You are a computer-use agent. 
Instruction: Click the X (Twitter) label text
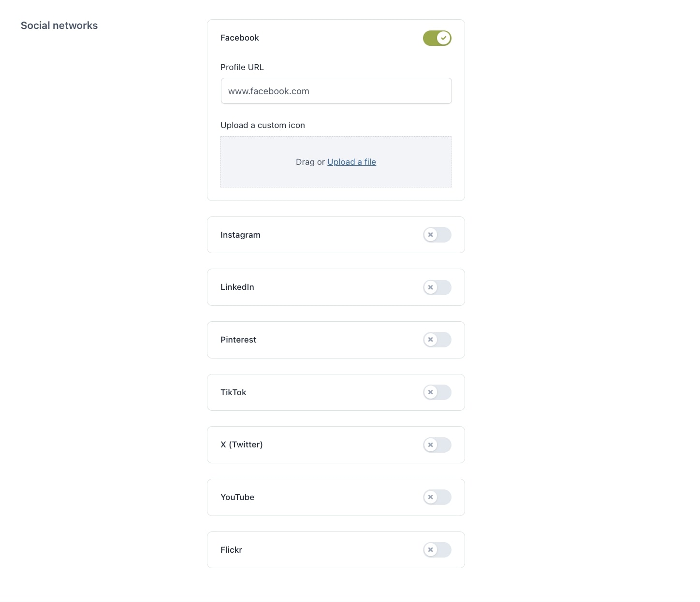[242, 444]
